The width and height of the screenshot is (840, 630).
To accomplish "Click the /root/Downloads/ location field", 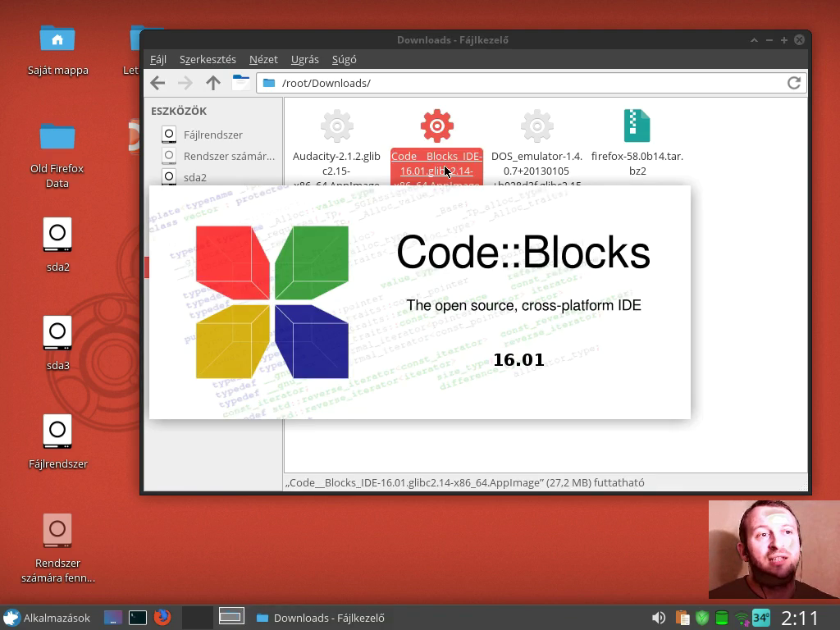I will [525, 83].
